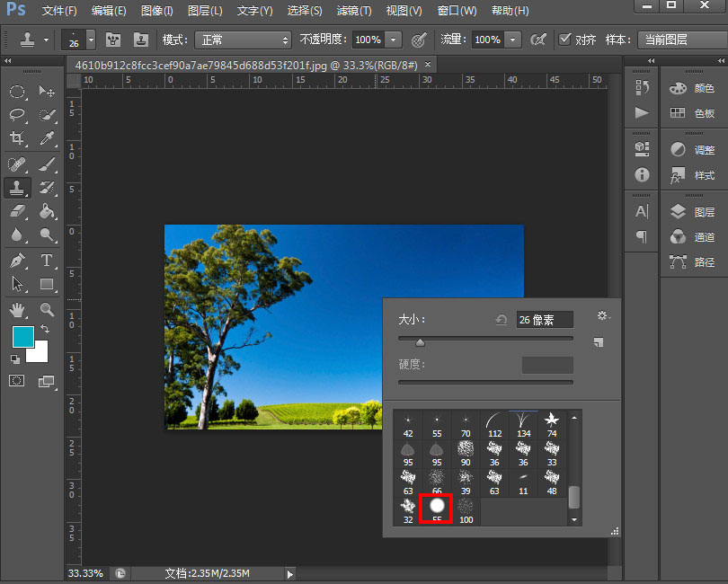This screenshot has height=584, width=728.
Task: Pick the Blur tool
Action: (x=18, y=234)
